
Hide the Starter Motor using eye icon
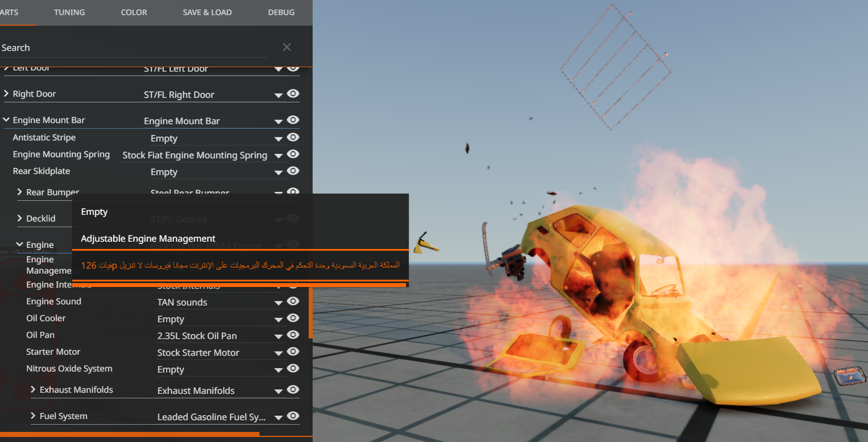click(x=293, y=351)
